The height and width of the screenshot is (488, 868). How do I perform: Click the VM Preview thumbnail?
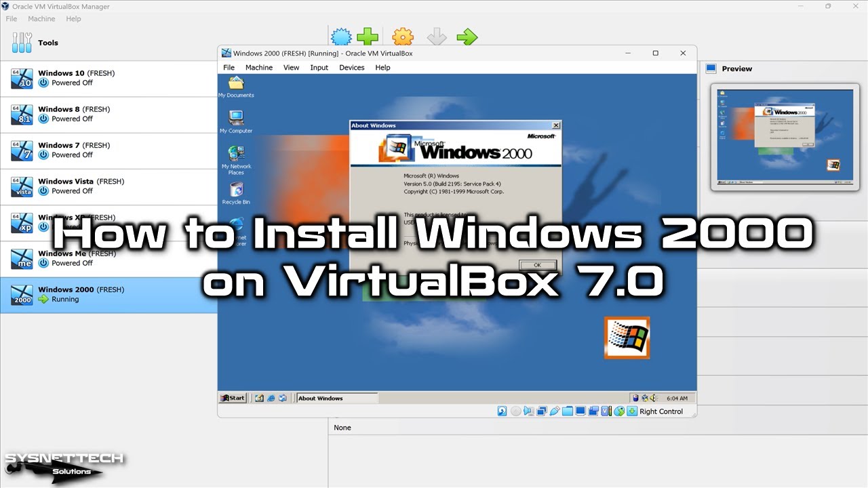coord(786,138)
